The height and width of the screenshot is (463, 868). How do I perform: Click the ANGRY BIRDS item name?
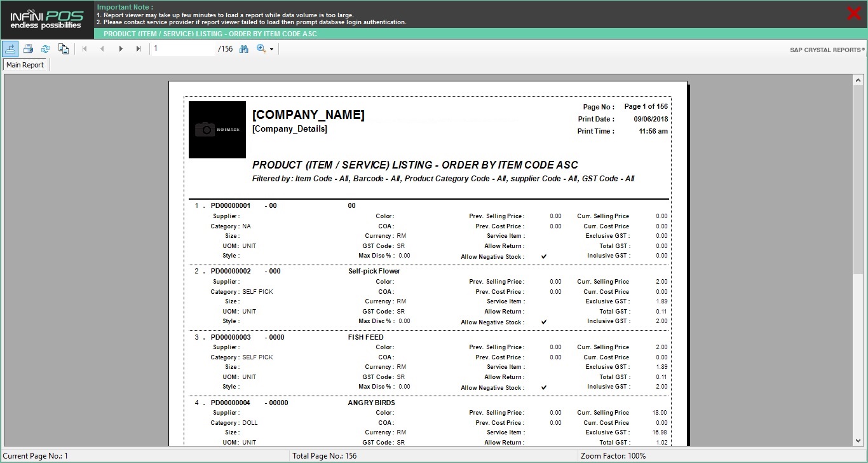372,403
